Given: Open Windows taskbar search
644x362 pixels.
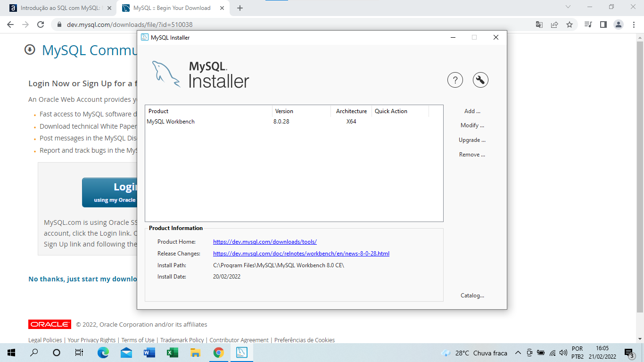Looking at the screenshot, I should tap(34, 353).
